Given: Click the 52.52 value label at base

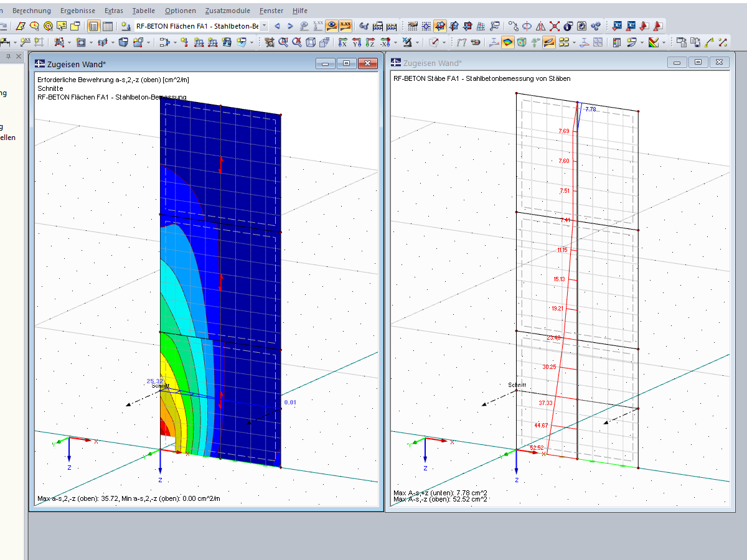Looking at the screenshot, I should [536, 447].
